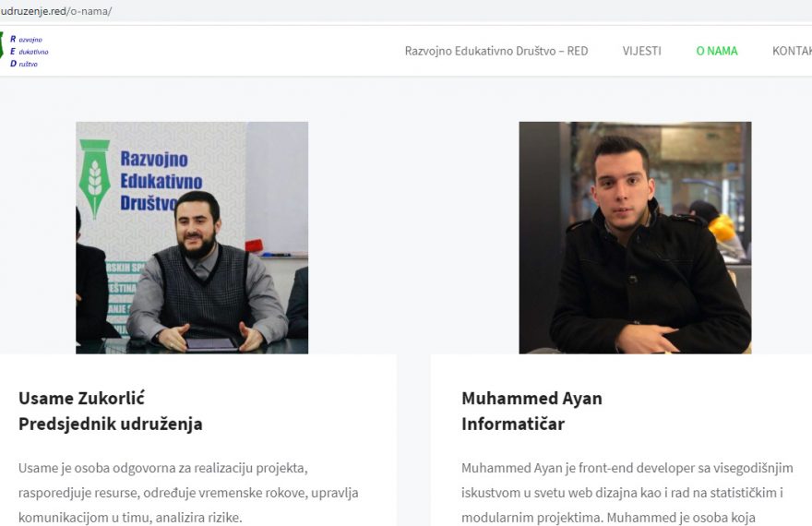Click the Muhammed Ayan name heading

[531, 398]
